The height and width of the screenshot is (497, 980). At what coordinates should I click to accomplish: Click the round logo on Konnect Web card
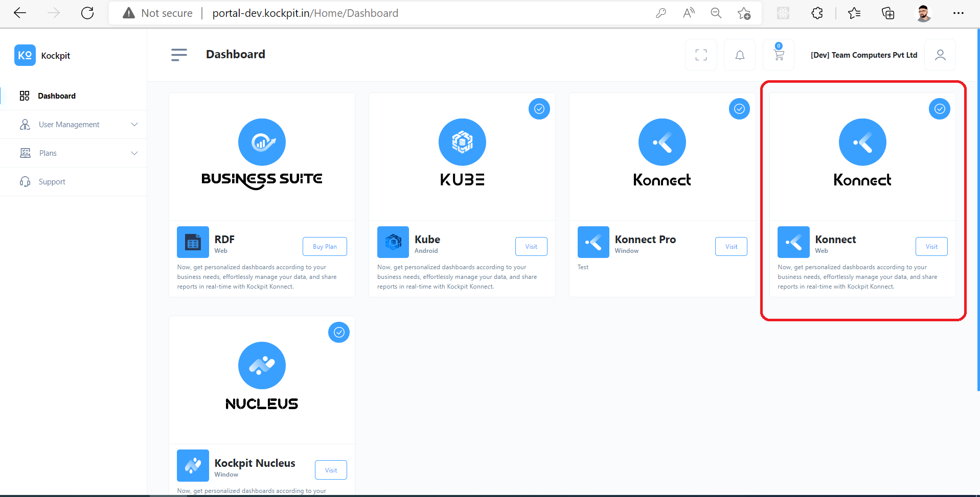(862, 142)
